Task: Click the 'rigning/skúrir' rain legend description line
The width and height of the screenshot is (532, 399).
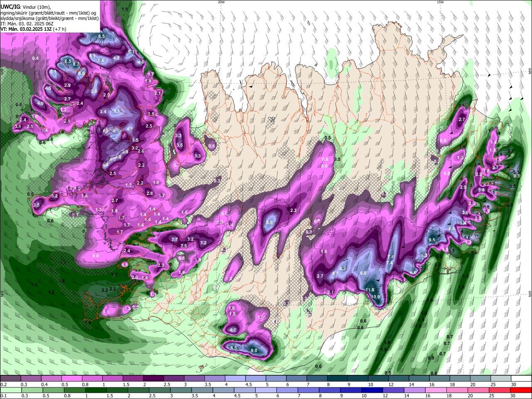Action: pyautogui.click(x=48, y=13)
